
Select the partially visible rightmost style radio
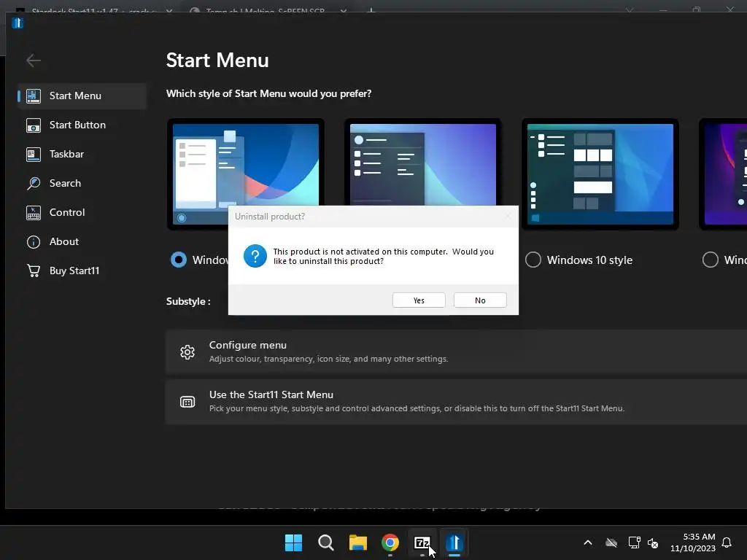[711, 260]
